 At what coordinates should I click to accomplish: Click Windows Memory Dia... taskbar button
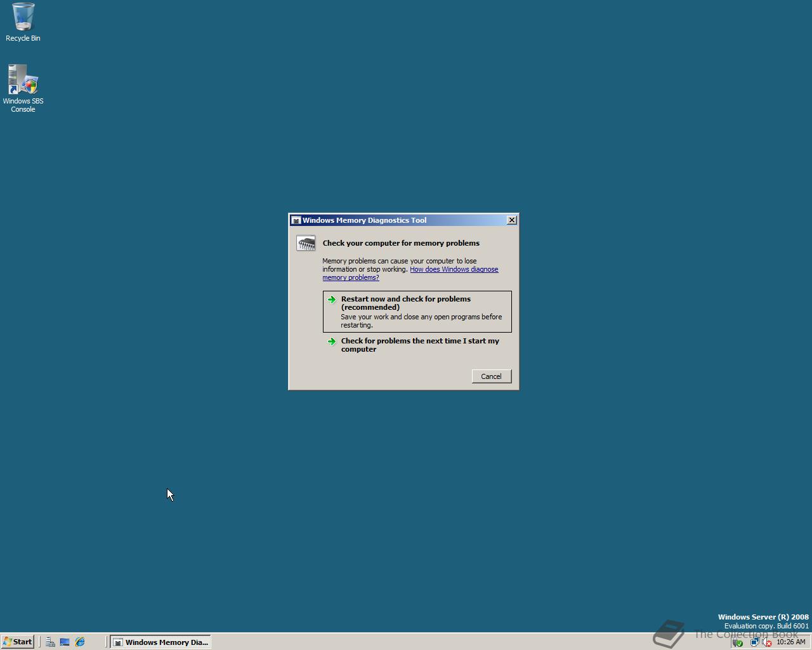(x=160, y=642)
